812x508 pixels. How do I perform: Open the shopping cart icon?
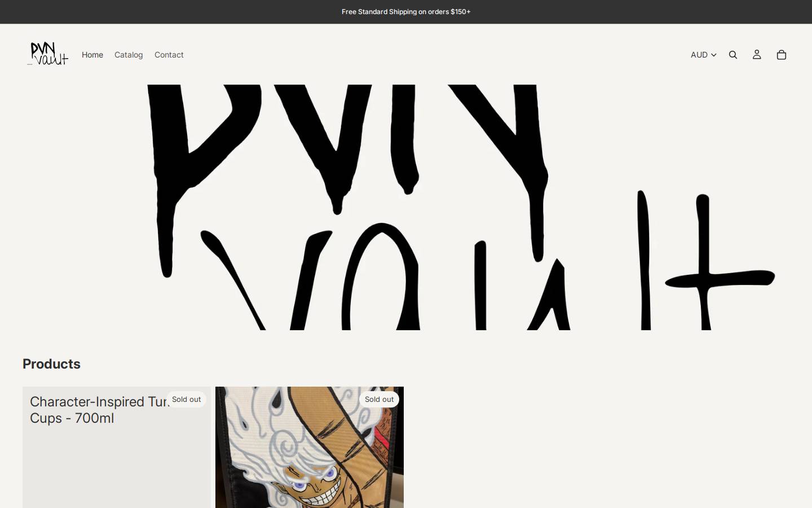pos(782,55)
